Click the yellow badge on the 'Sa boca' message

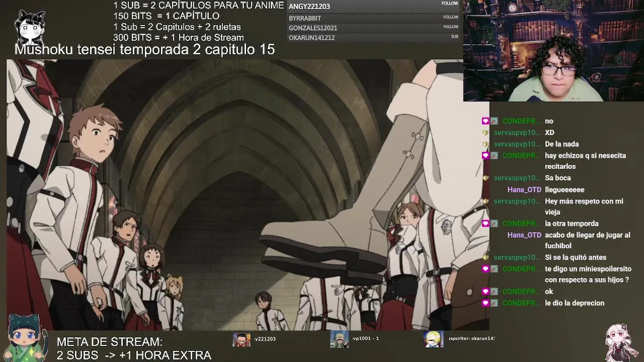(486, 178)
